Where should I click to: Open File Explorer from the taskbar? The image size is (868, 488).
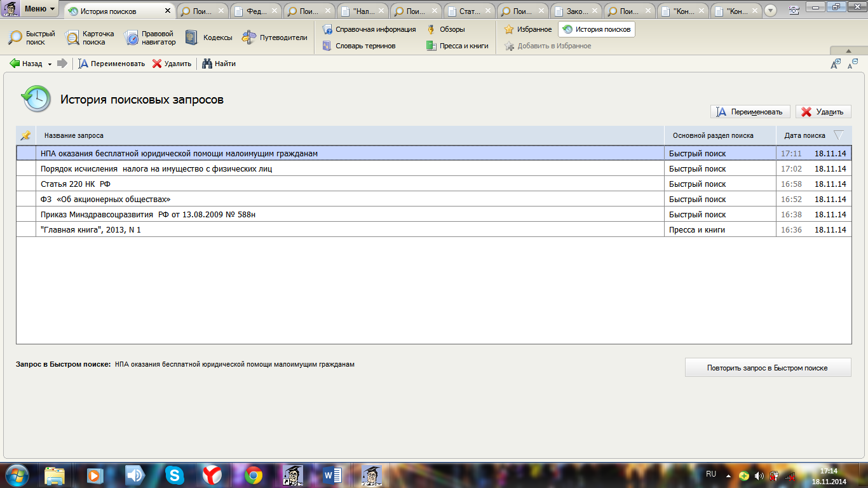[x=55, y=475]
